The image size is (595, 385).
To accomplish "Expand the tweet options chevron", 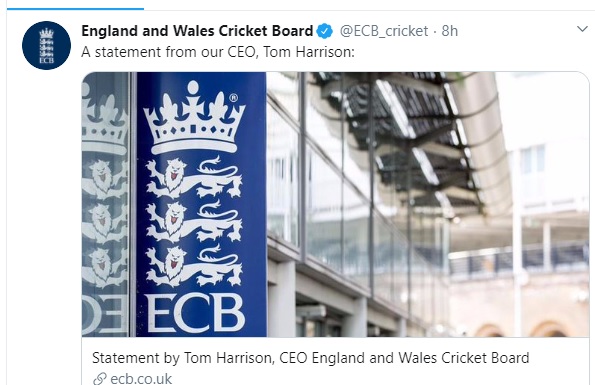I will 582,29.
